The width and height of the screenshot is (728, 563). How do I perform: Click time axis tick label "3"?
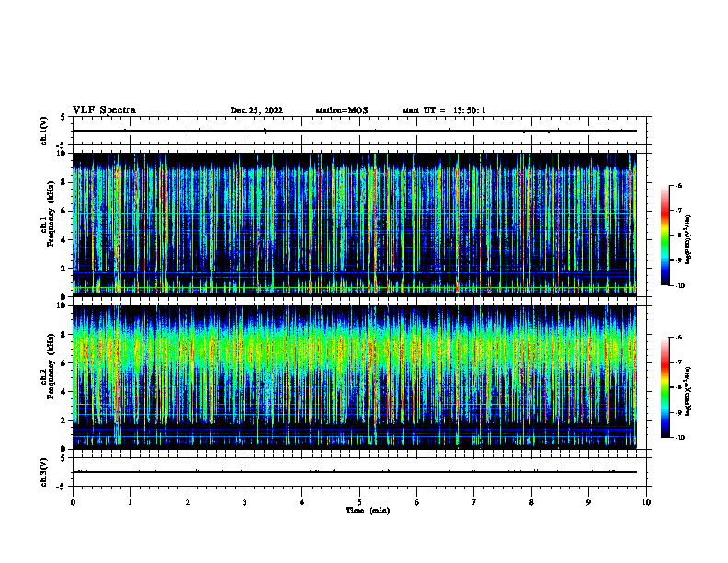245,502
